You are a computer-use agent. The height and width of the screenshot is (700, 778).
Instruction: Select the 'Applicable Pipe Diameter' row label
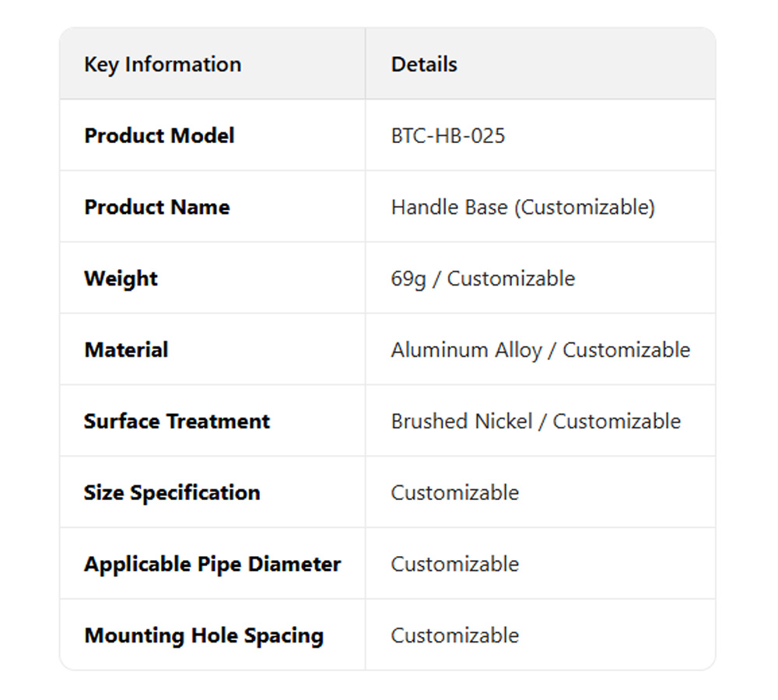coord(212,565)
